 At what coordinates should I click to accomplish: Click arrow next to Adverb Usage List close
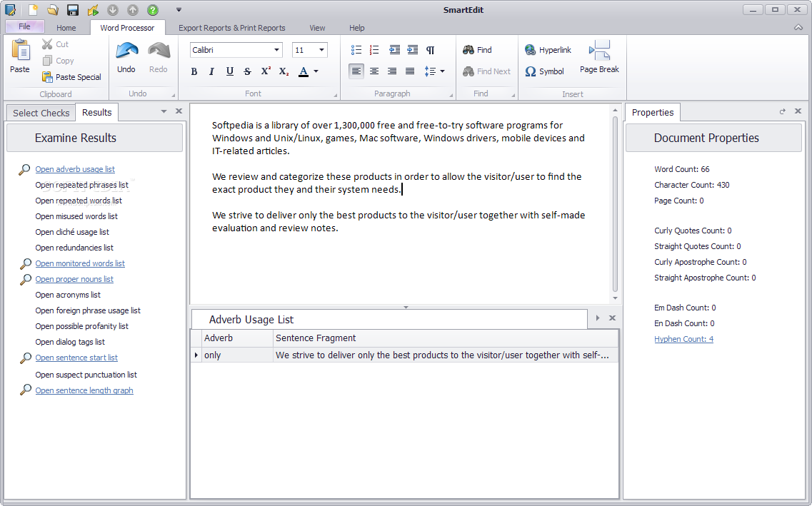point(598,318)
